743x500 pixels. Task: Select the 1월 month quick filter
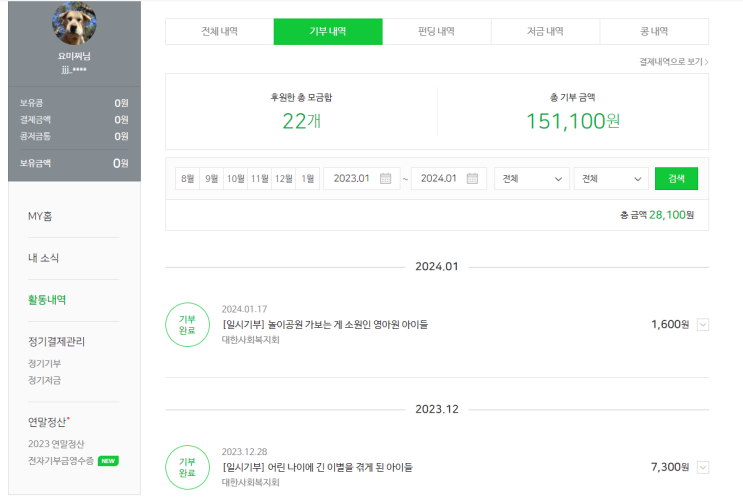pos(307,179)
